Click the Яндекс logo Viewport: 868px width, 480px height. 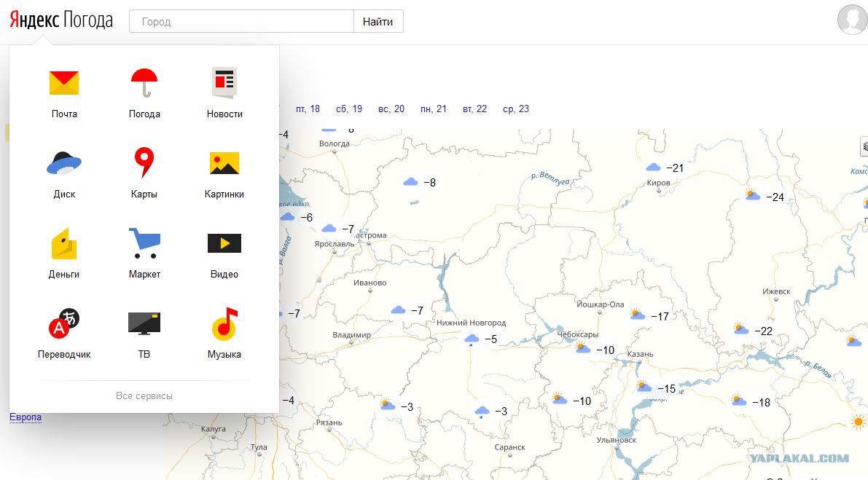tap(34, 20)
